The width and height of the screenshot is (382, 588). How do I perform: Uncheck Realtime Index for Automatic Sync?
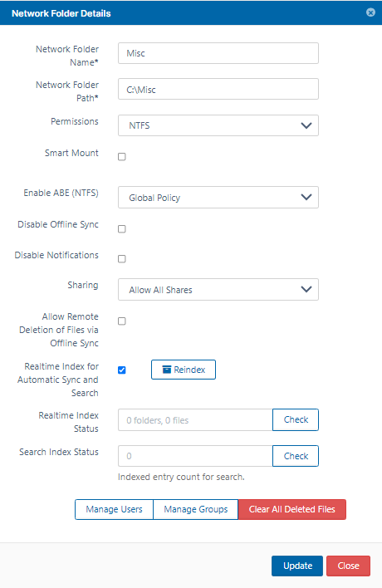(x=122, y=370)
